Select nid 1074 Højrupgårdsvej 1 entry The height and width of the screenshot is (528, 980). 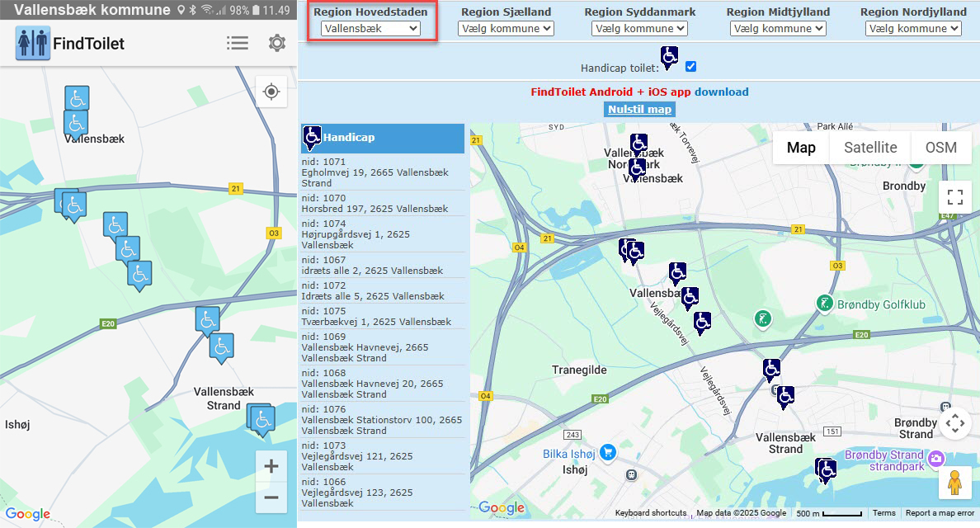383,234
